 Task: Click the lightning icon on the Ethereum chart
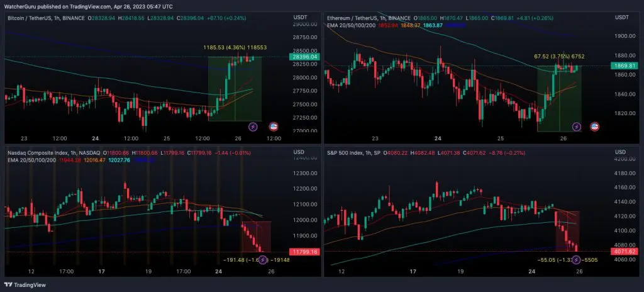click(577, 126)
